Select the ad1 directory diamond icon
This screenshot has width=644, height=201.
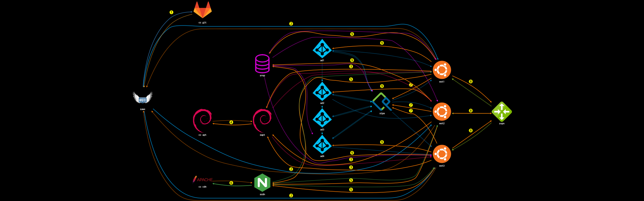click(x=322, y=49)
